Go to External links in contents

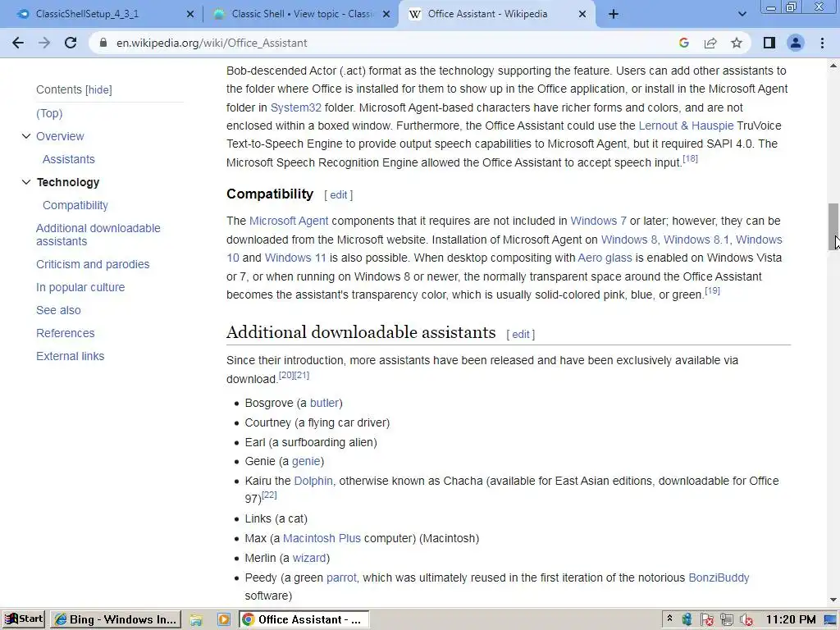click(71, 357)
